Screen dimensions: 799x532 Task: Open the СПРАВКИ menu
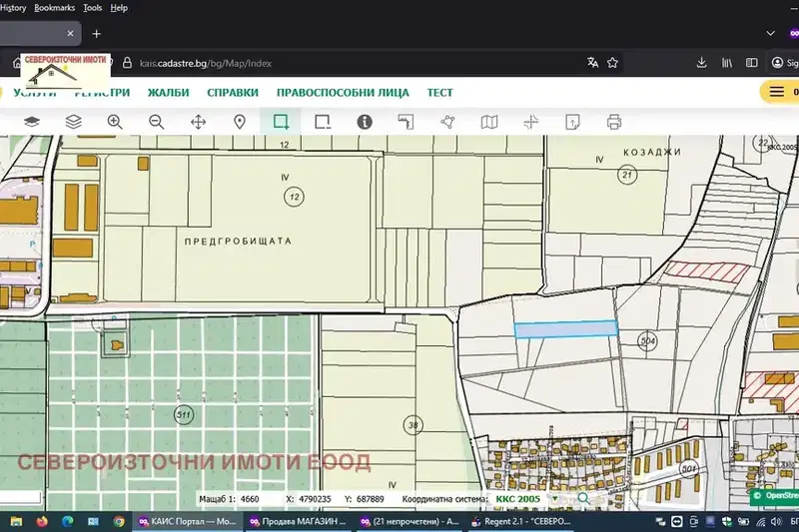[x=233, y=93]
